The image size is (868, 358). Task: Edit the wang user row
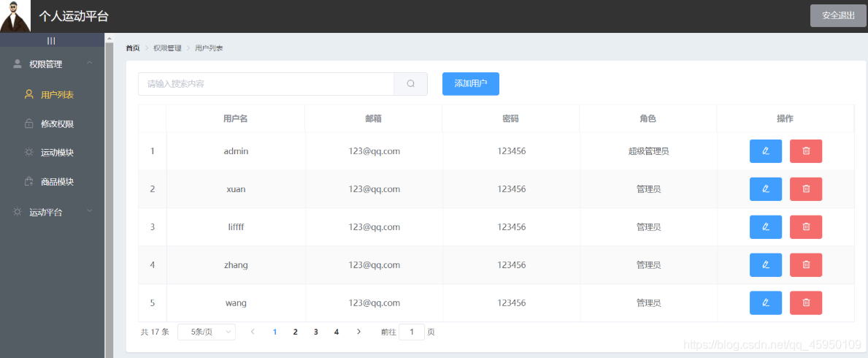coord(766,302)
